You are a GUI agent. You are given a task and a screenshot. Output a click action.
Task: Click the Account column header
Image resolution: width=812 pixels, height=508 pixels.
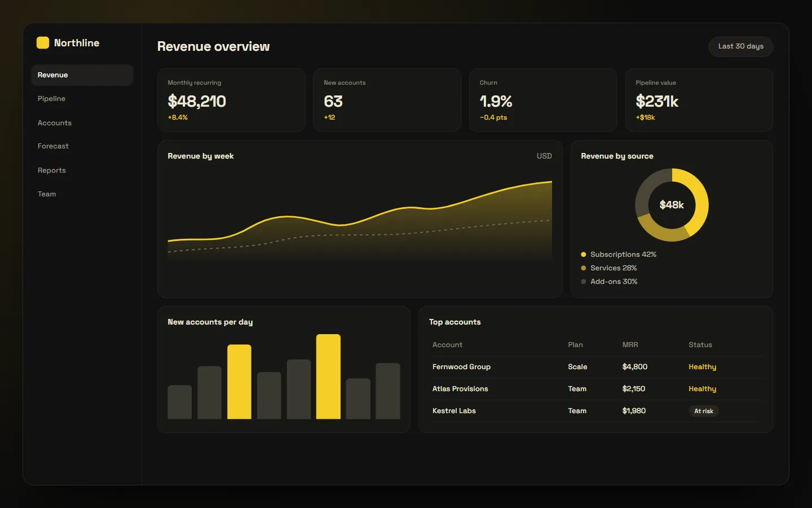(447, 345)
